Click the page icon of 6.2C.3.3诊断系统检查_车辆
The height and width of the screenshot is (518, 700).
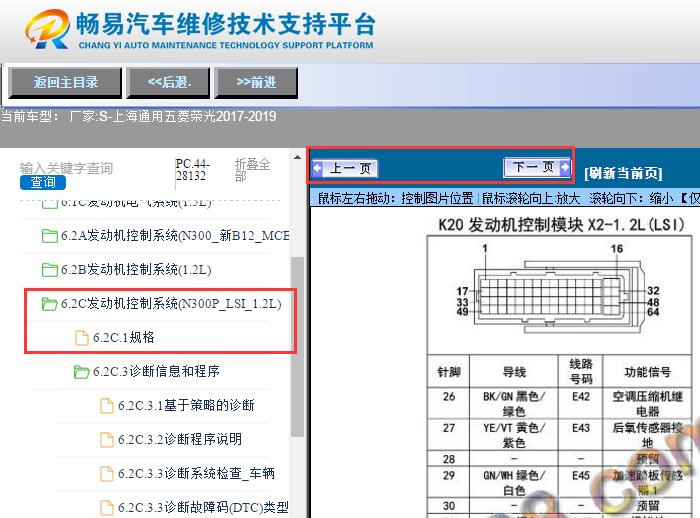pos(107,473)
